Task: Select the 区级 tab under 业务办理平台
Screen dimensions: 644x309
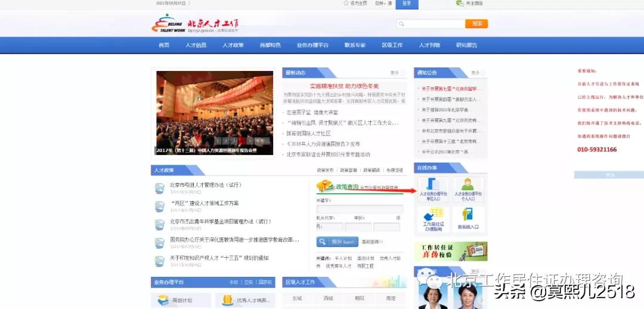Action: (x=249, y=282)
